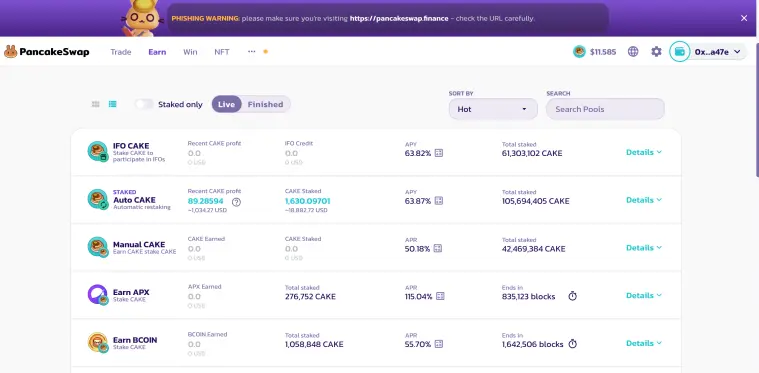Open the NFT menu
The width and height of the screenshot is (759, 373).
[x=222, y=52]
